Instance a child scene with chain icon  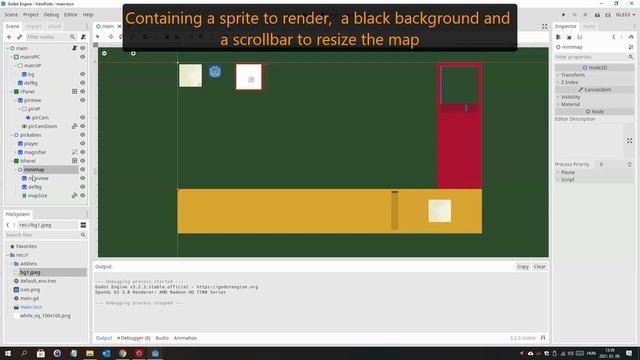pyautogui.click(x=19, y=37)
